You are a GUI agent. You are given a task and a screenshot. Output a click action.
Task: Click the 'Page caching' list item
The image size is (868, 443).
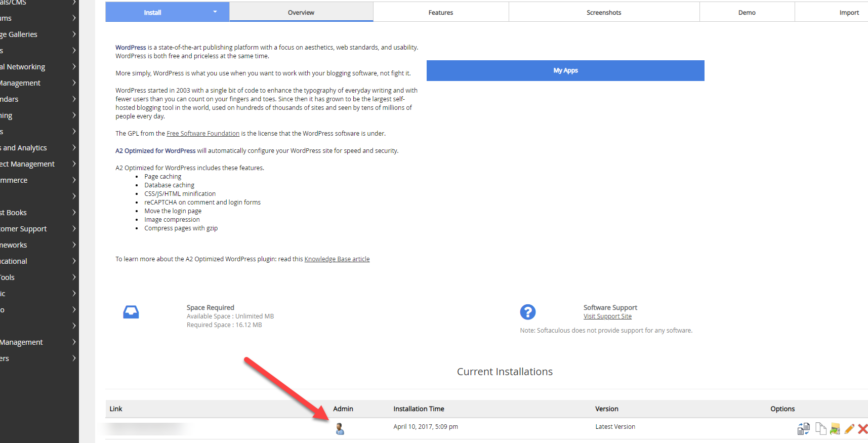pyautogui.click(x=163, y=177)
